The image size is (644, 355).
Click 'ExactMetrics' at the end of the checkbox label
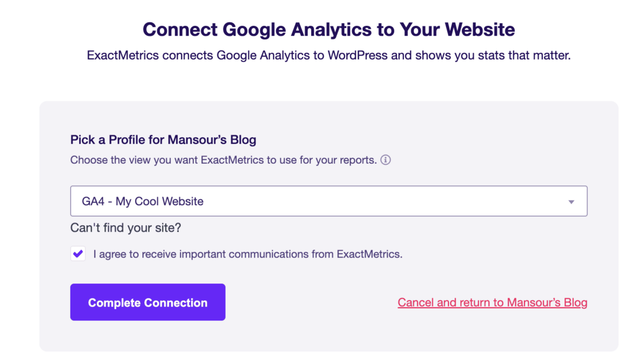pos(369,254)
